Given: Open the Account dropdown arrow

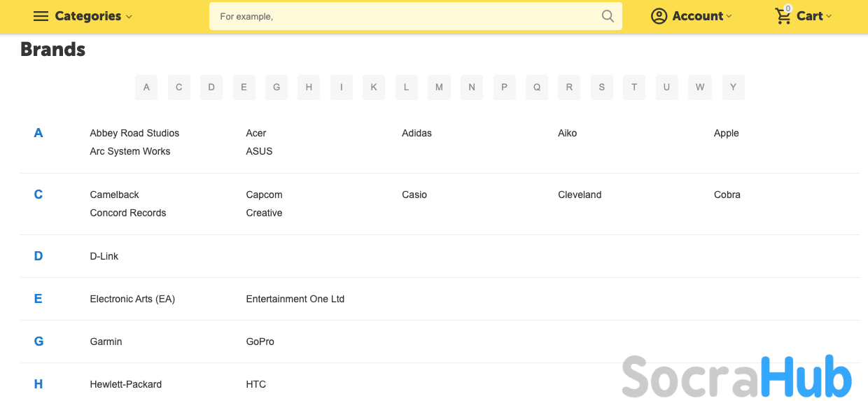Looking at the screenshot, I should pos(729,17).
